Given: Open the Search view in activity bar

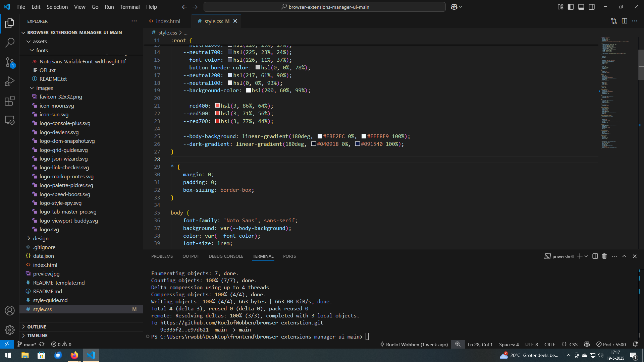Looking at the screenshot, I should 10,43.
